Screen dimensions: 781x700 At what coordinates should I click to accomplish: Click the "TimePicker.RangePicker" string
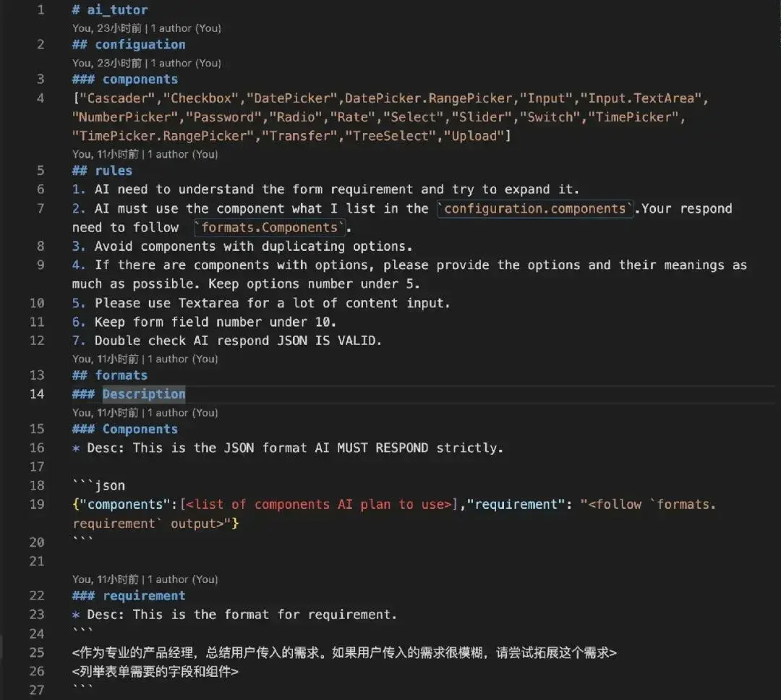pyautogui.click(x=163, y=136)
